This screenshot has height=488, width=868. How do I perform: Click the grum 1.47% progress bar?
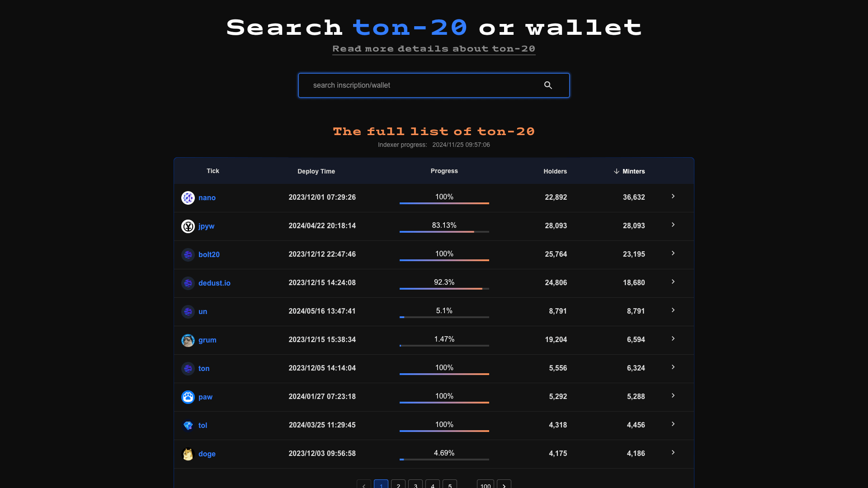(x=444, y=346)
